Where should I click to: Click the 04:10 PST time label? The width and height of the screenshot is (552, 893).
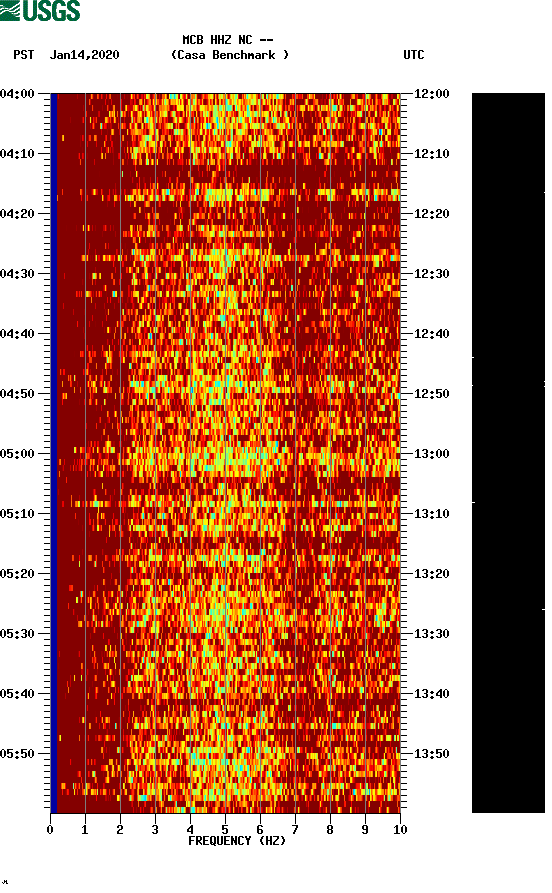coord(17,154)
